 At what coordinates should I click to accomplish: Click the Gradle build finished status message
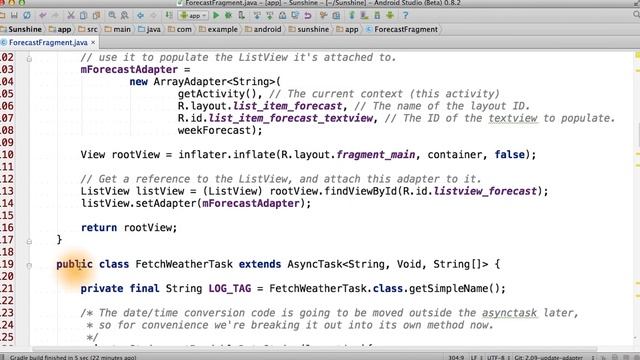(x=73, y=358)
